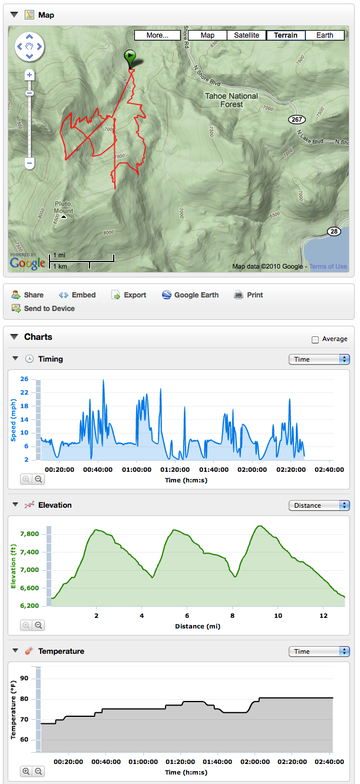Click the Google Earth globe icon
The image size is (360, 784).
tap(166, 295)
